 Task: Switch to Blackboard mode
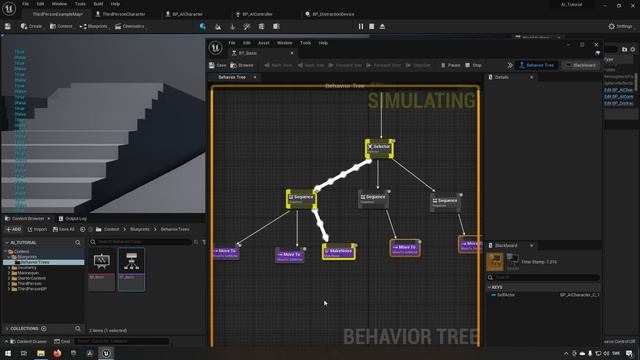(x=580, y=65)
